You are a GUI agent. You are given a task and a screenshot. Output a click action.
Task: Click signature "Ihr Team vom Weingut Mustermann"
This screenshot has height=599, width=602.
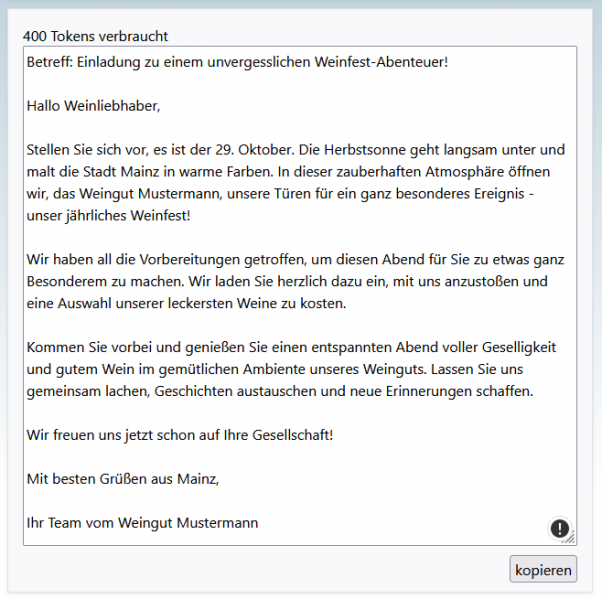[x=142, y=523]
